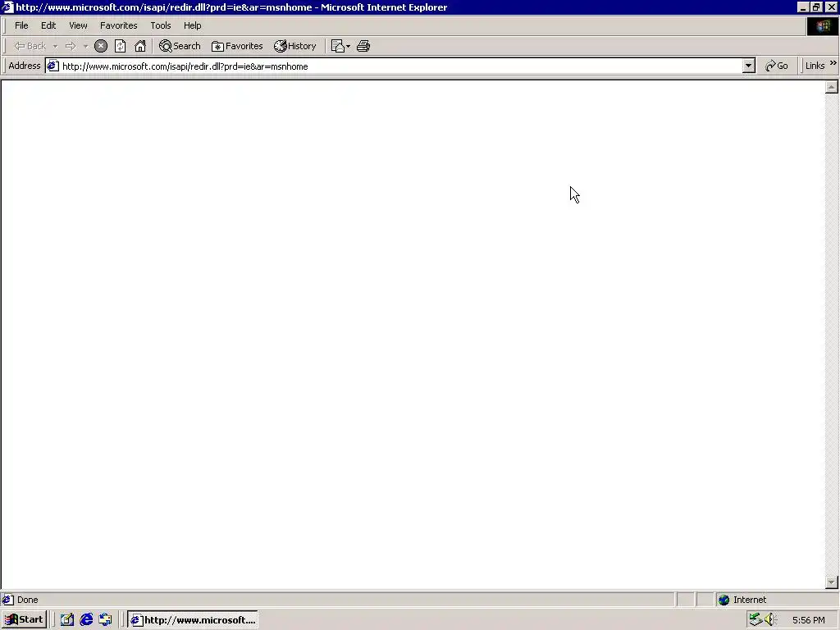This screenshot has height=630, width=840.
Task: Expand the Back history dropdown arrow
Action: (55, 46)
